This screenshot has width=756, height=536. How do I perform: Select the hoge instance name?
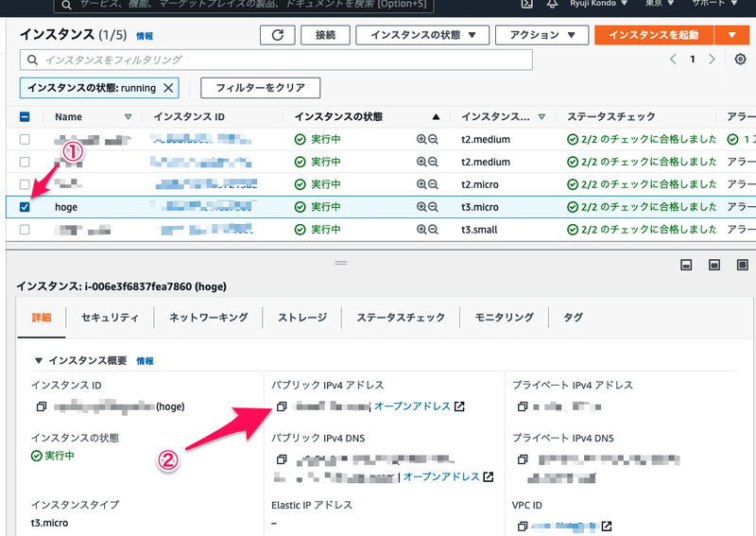point(66,207)
